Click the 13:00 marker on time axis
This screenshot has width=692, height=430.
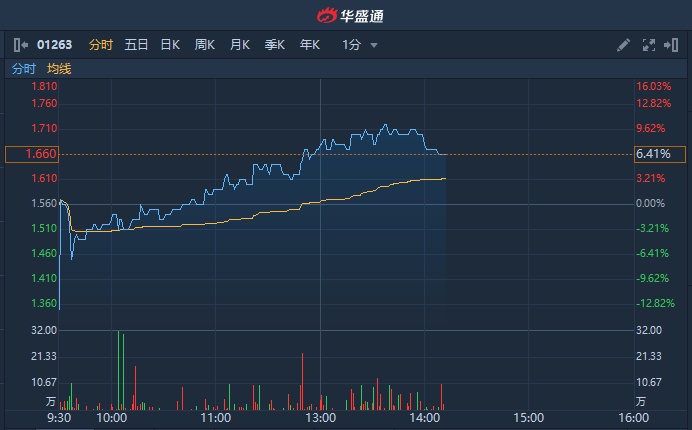click(x=320, y=418)
